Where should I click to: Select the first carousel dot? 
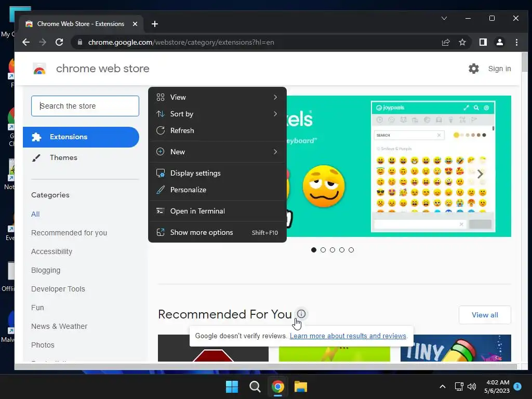tap(313, 250)
